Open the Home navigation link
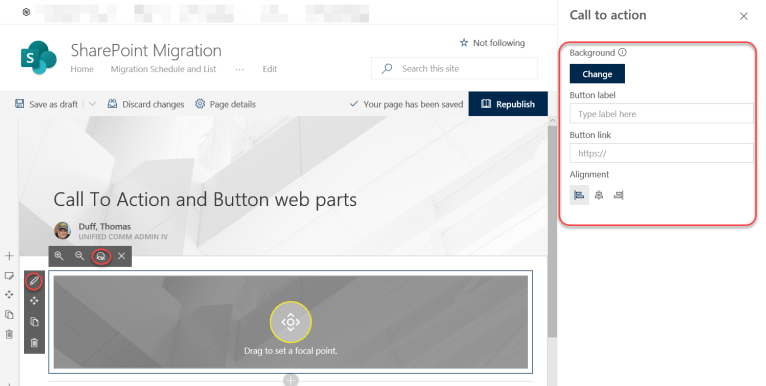 coord(82,69)
